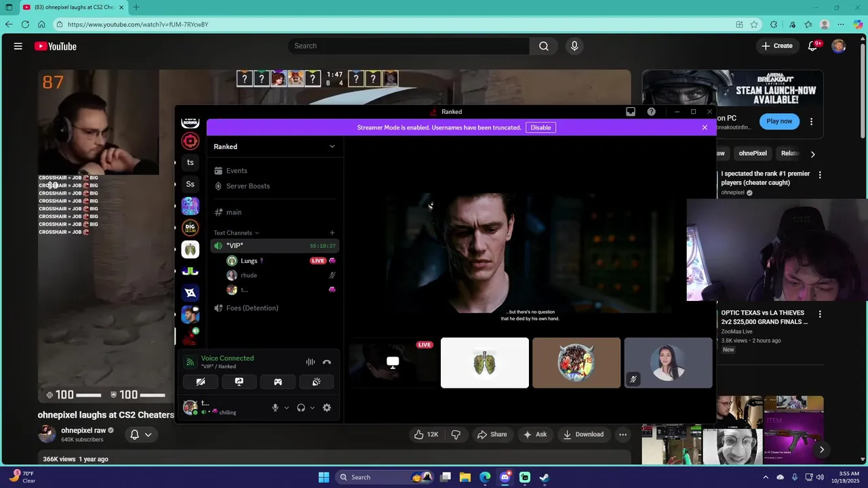Viewport: 868px width, 488px height.
Task: Open the Discord soundboard button
Action: pyautogui.click(x=316, y=382)
